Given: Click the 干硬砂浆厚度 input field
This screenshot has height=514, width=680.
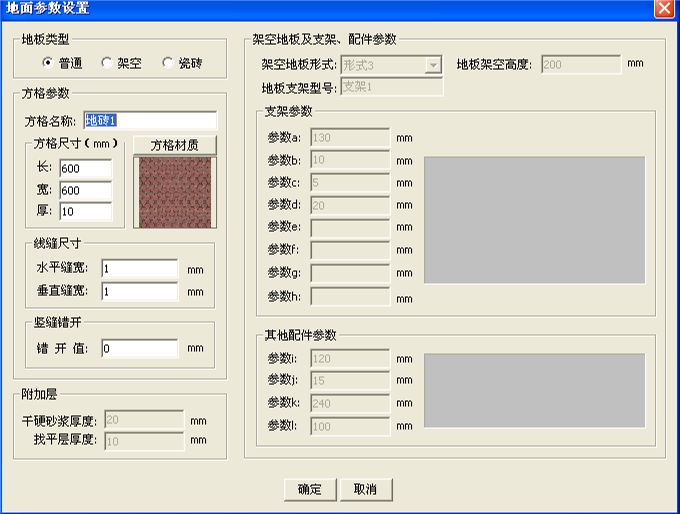Looking at the screenshot, I should [144, 419].
